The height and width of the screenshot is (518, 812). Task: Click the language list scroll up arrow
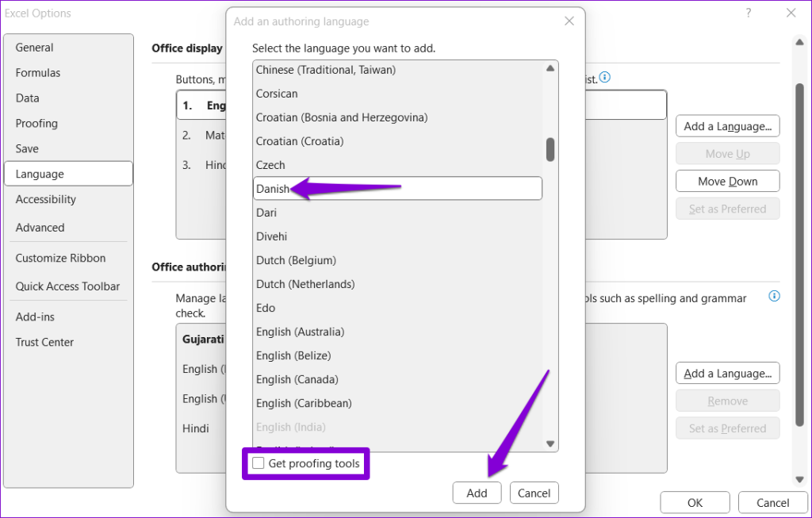[550, 68]
